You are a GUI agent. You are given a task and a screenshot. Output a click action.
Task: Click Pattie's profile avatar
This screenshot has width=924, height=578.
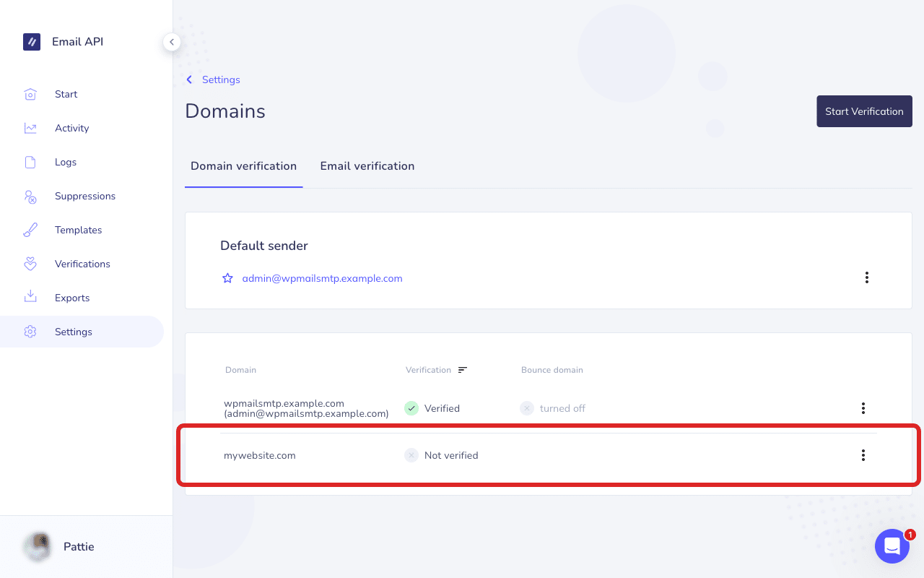[x=37, y=547]
